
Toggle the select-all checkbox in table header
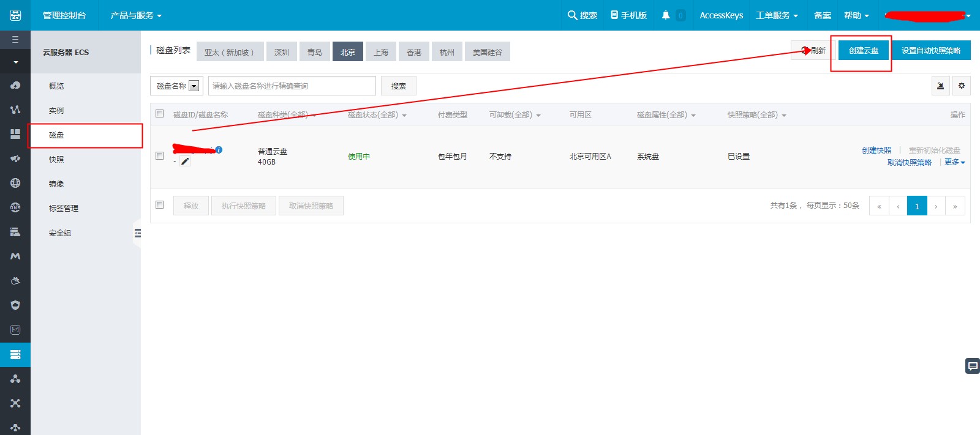[x=160, y=114]
